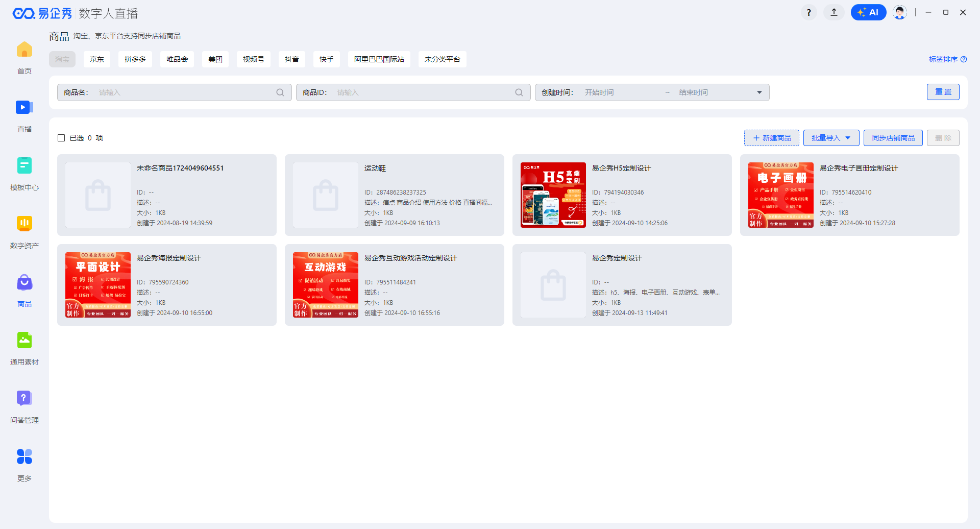
Task: Open the 易企秀海报定制设计 thumbnail
Action: click(x=98, y=285)
